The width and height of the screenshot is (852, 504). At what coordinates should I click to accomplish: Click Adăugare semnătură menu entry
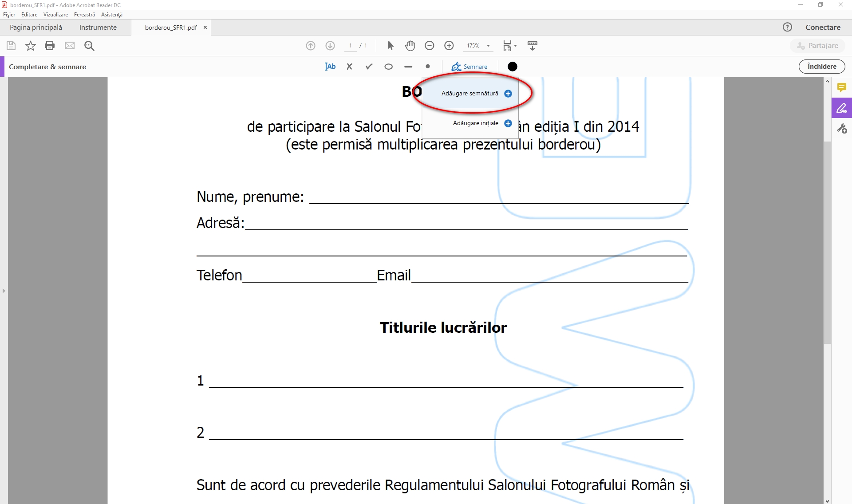point(470,94)
